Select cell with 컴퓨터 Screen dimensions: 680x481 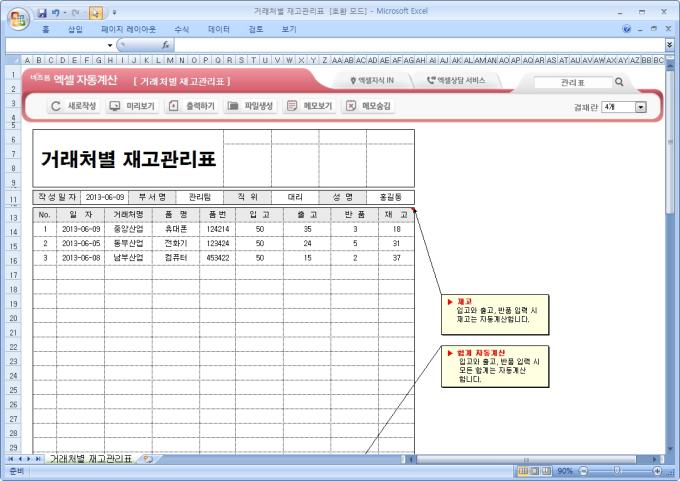[x=176, y=258]
